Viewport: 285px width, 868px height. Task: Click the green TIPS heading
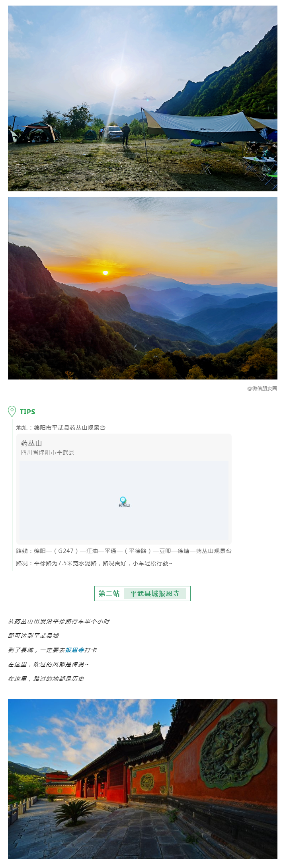coord(27,412)
